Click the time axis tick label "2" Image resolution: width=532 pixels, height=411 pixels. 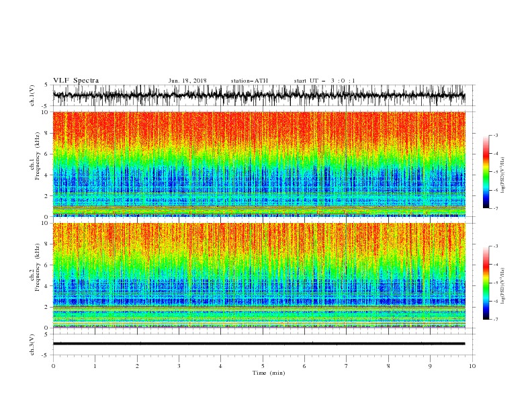[x=137, y=366]
